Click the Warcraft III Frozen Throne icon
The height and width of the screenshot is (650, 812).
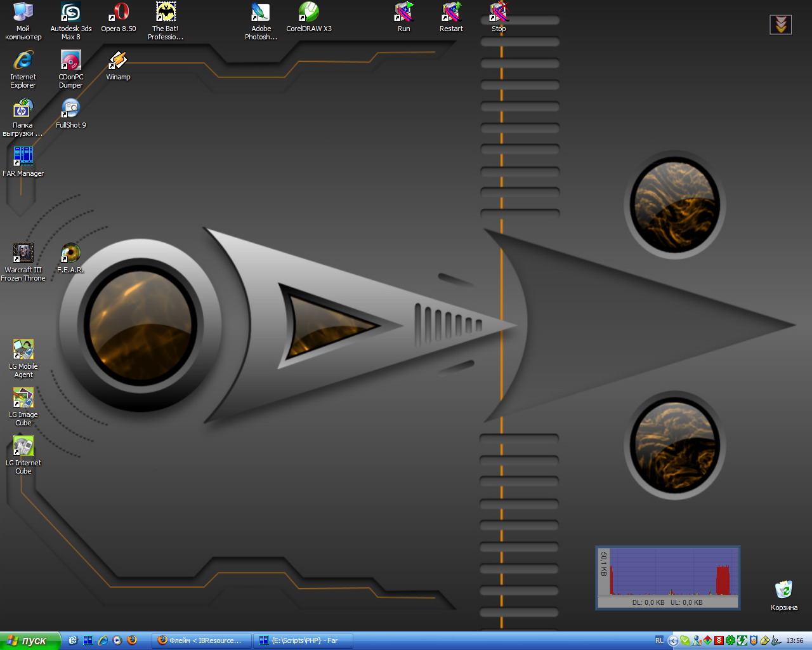(x=23, y=254)
